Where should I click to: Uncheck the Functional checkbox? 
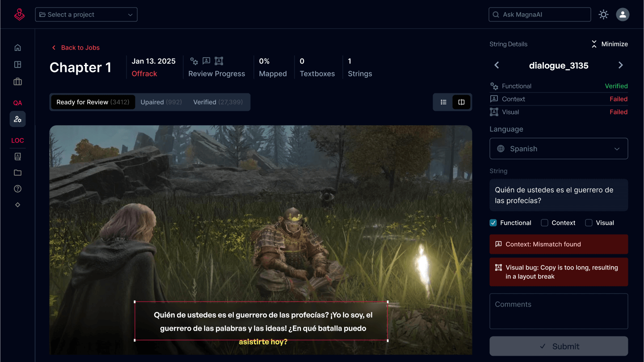click(x=493, y=223)
